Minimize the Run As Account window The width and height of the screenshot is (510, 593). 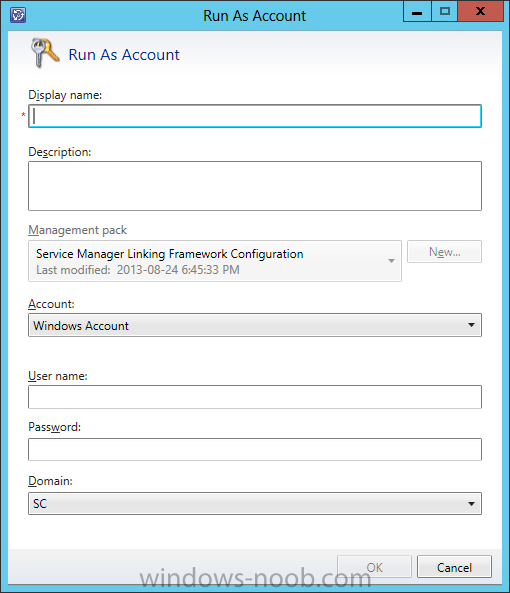pyautogui.click(x=417, y=11)
